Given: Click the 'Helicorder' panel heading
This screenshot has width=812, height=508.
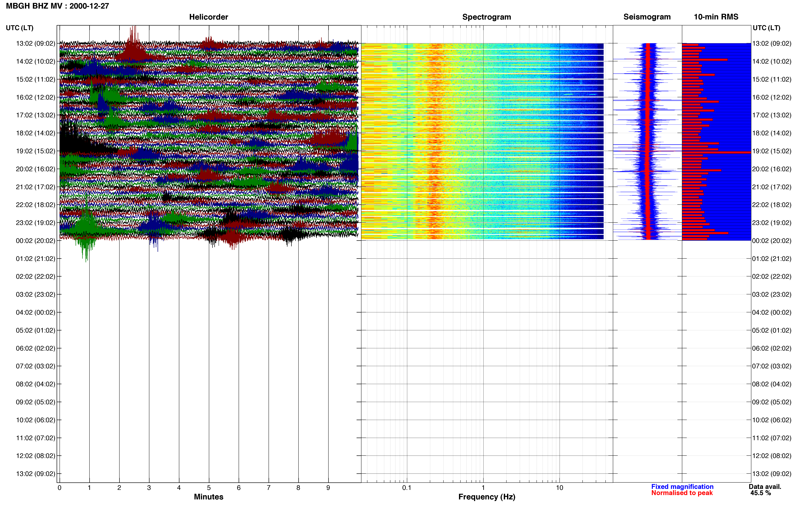Looking at the screenshot, I should pyautogui.click(x=209, y=17).
